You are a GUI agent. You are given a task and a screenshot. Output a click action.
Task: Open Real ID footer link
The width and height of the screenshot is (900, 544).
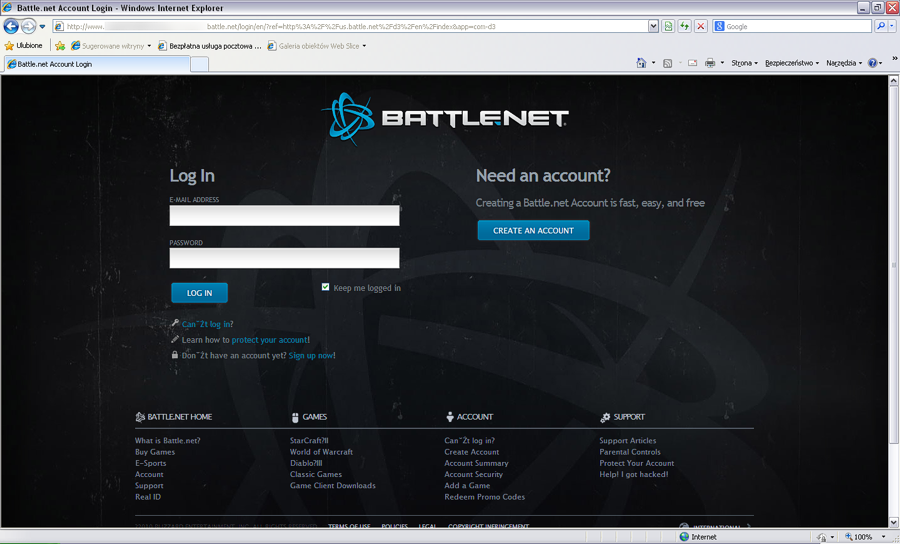(x=148, y=497)
